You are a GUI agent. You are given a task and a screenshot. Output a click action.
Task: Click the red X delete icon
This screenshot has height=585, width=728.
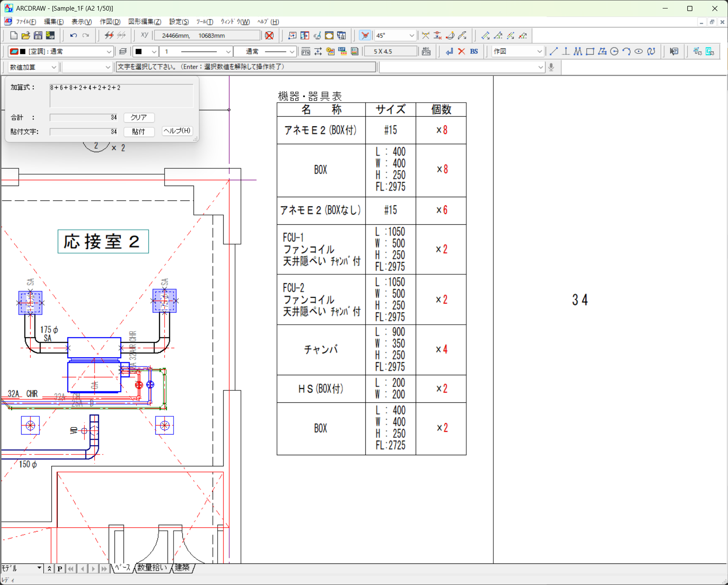click(462, 51)
